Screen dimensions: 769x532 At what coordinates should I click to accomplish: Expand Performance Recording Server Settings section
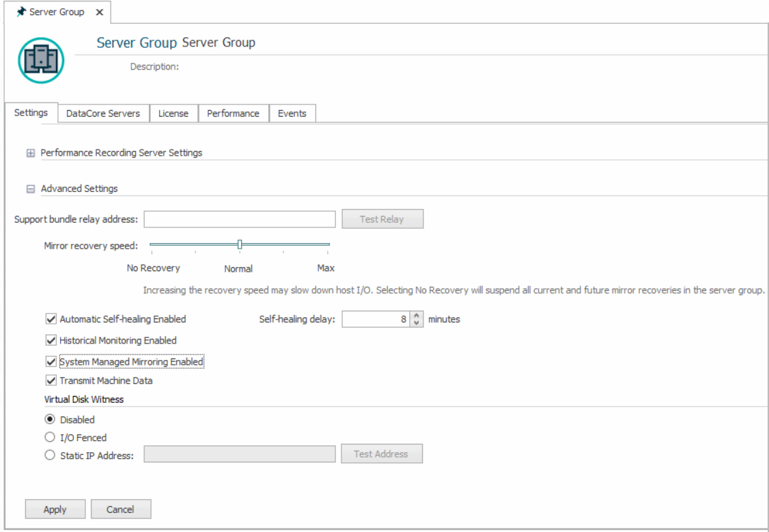coord(30,153)
